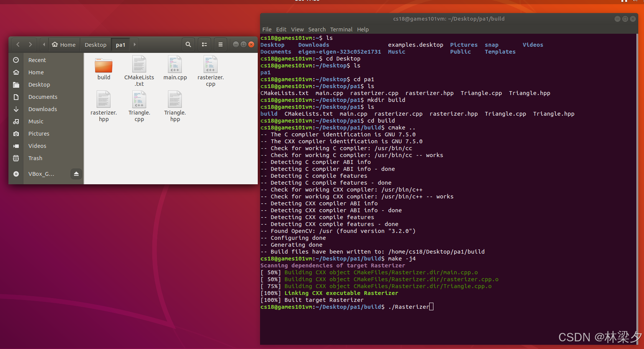Click 'Configuring done' output line

coord(293,238)
